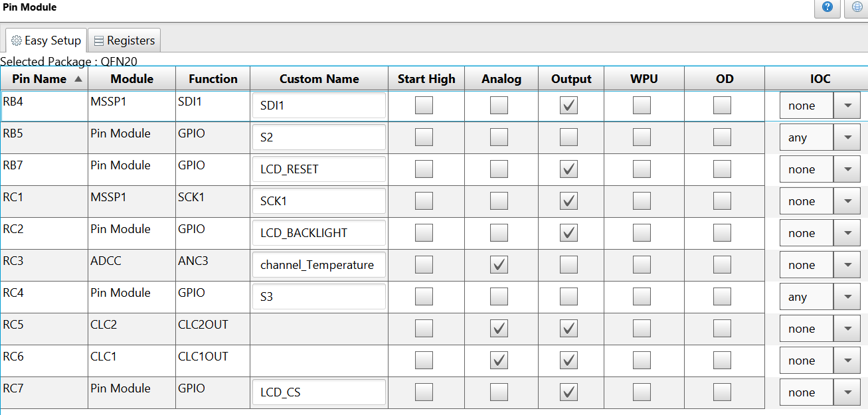
Task: Click the empty custom name for RC5
Action: [319, 329]
